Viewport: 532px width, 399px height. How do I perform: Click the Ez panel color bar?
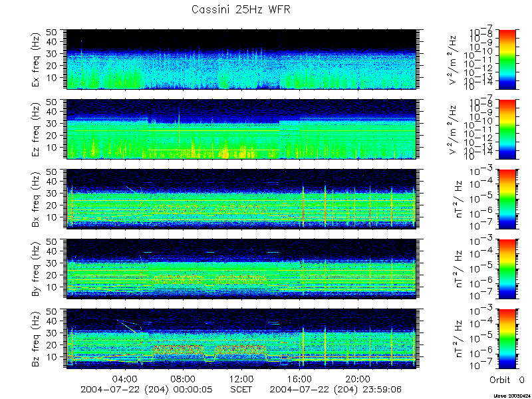(507, 129)
